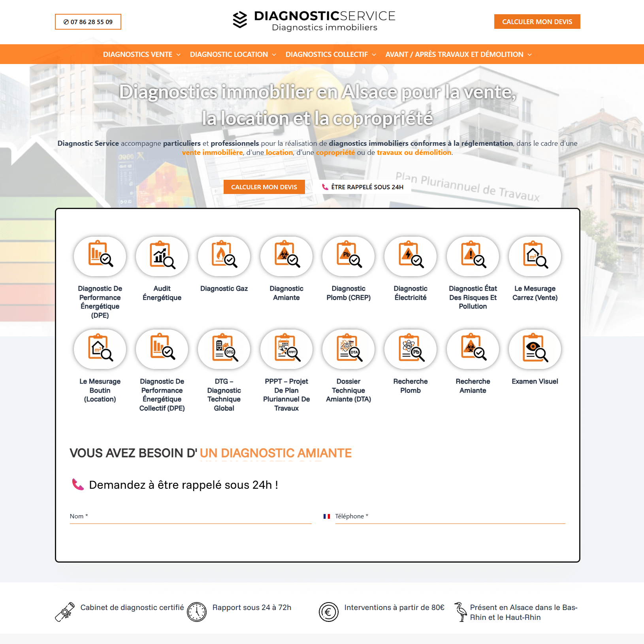Screen dimensions: 644x644
Task: Open the Diagnostic Plomb (CREP) icon
Action: (x=348, y=256)
